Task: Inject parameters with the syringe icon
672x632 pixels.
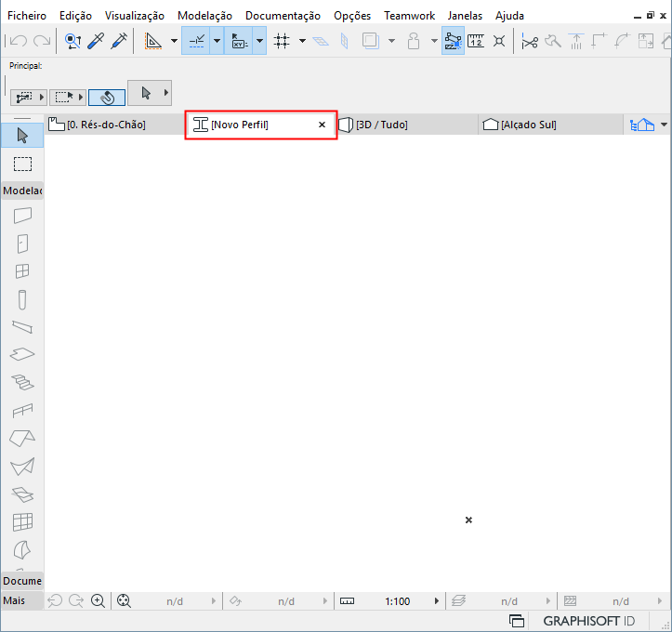Action: pyautogui.click(x=119, y=41)
